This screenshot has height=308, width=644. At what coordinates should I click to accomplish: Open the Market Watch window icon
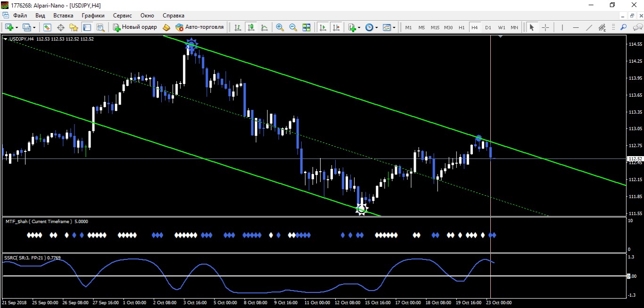point(47,27)
